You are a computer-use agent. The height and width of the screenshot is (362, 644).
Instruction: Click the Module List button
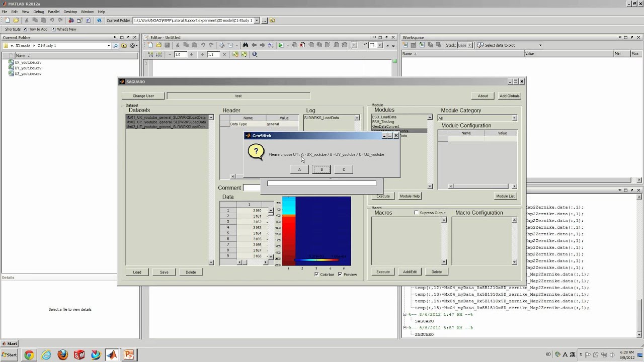(506, 196)
